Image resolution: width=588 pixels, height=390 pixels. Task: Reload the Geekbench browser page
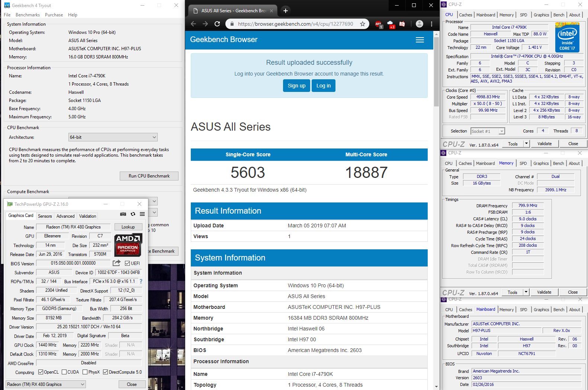pos(217,24)
